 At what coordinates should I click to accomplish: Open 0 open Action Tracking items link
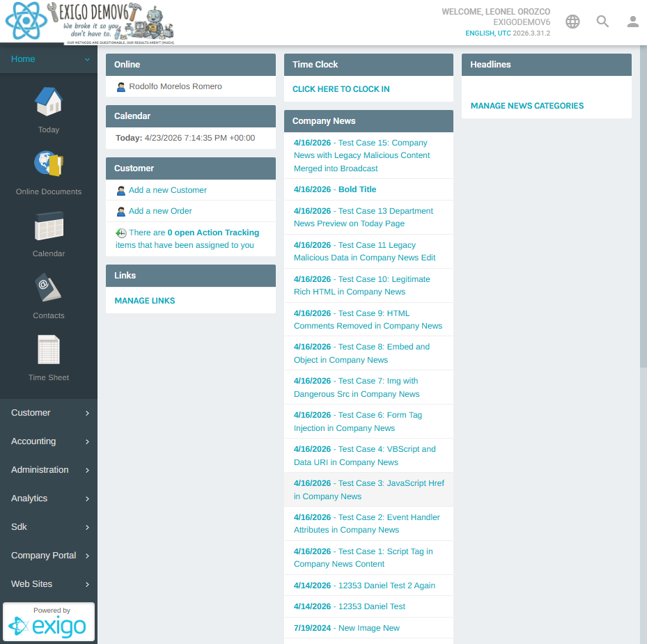click(187, 239)
